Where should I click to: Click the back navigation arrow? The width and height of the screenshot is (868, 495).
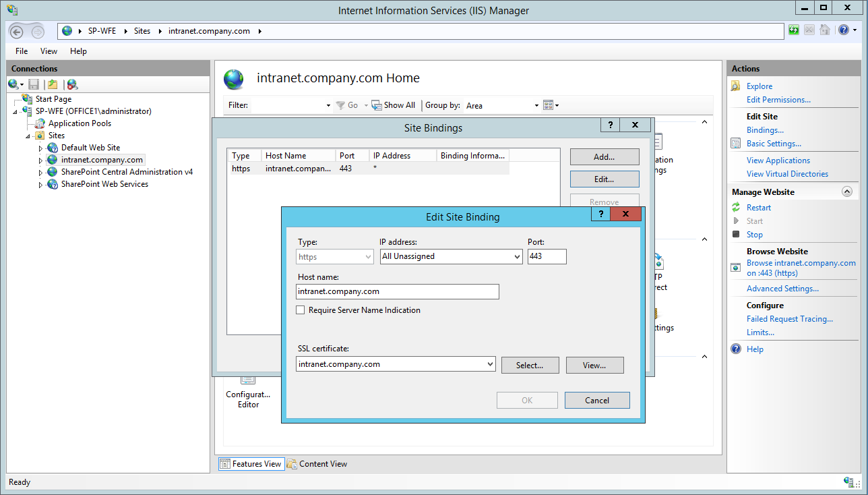[x=17, y=32]
